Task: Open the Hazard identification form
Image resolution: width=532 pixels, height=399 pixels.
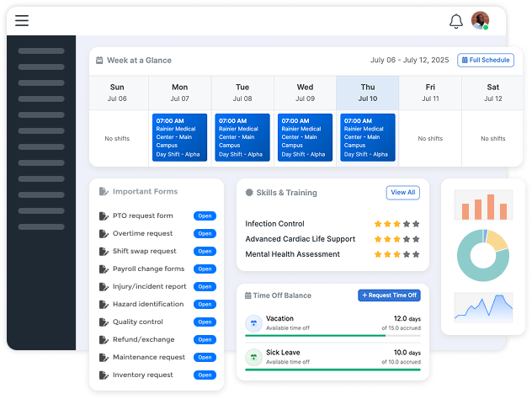Action: (205, 304)
